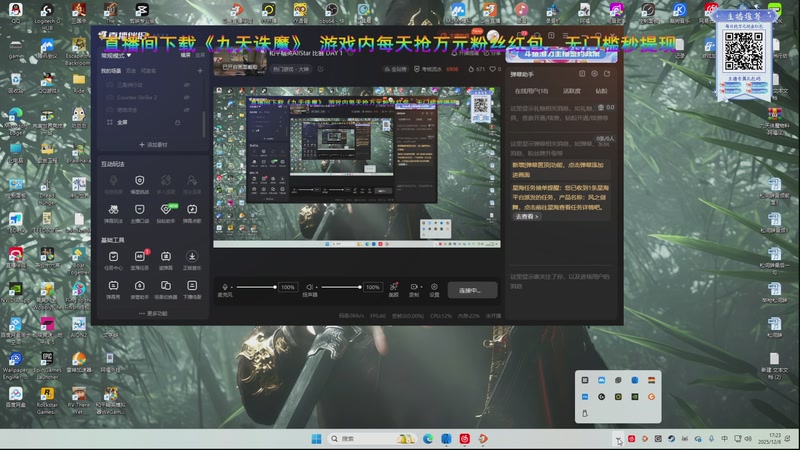Click the Windows Start button
The width and height of the screenshot is (800, 450).
316,439
